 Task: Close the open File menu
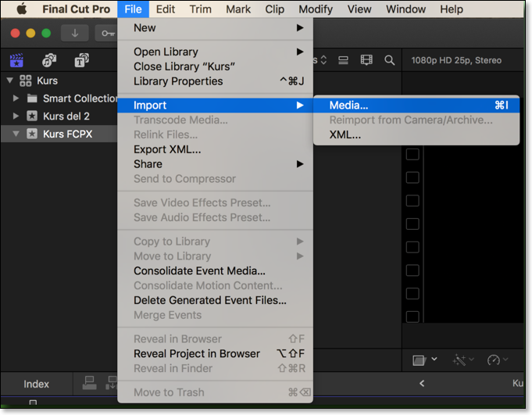tap(133, 9)
